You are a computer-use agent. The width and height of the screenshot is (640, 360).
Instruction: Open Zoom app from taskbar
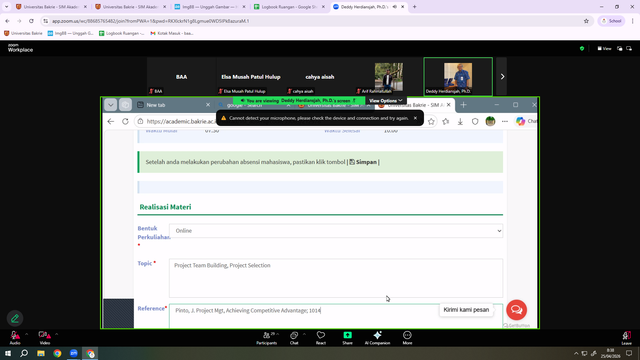coord(73,353)
